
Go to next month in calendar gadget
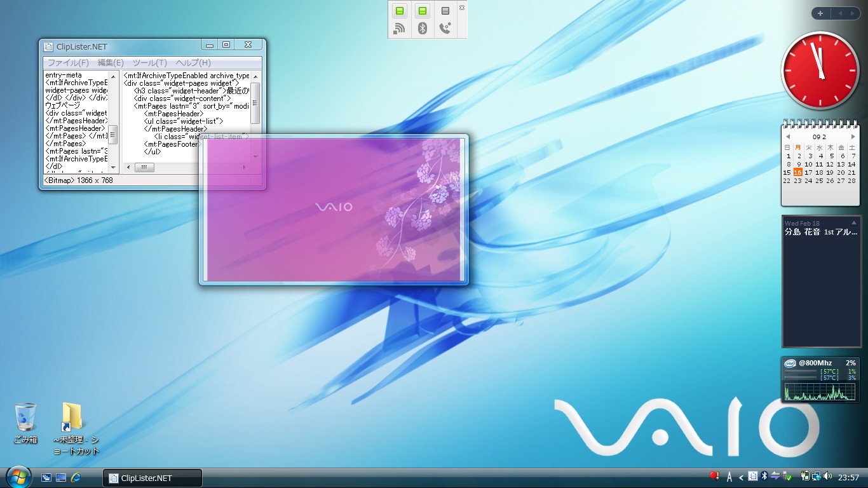(853, 137)
